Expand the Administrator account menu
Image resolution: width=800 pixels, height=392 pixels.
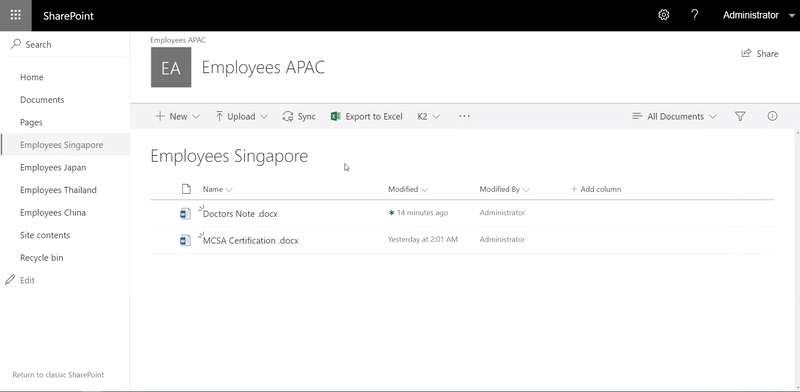coord(758,15)
